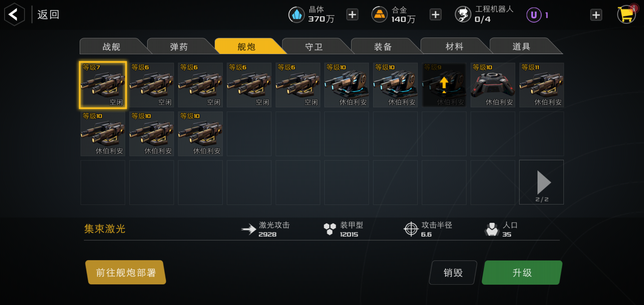Click the alloy (合金) resource icon
This screenshot has height=305, width=644.
tap(379, 15)
